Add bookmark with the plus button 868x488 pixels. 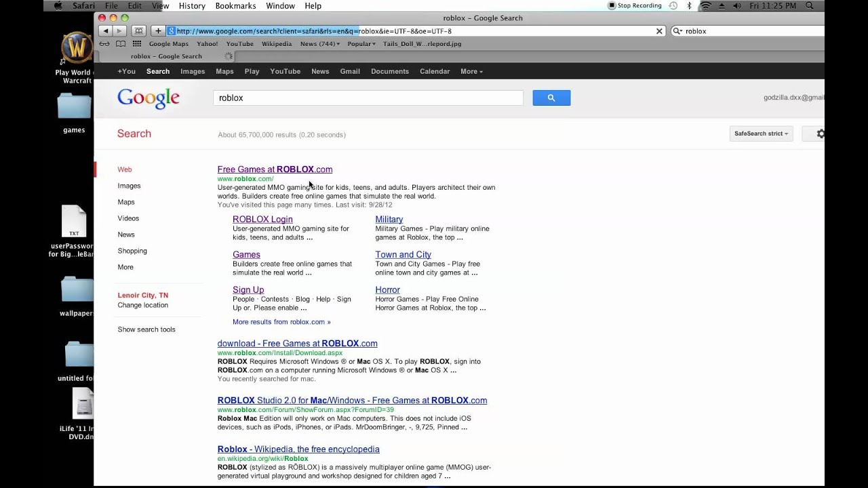[158, 31]
